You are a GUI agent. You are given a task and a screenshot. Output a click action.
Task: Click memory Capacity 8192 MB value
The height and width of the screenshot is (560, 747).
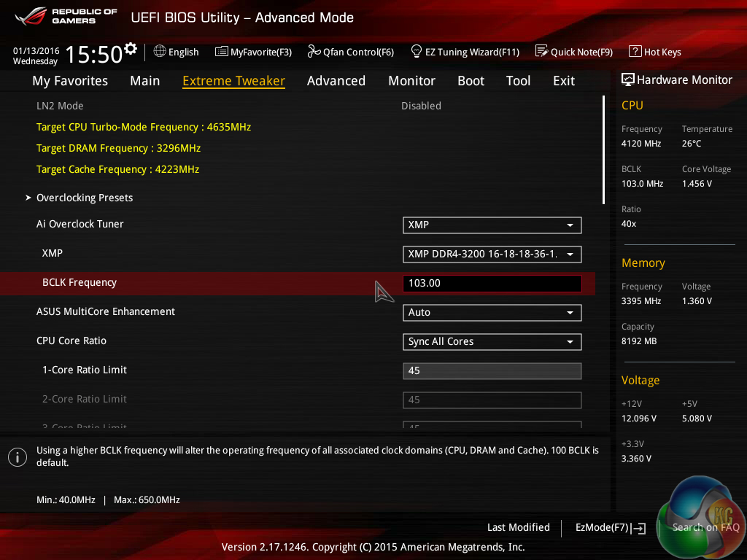tap(639, 341)
